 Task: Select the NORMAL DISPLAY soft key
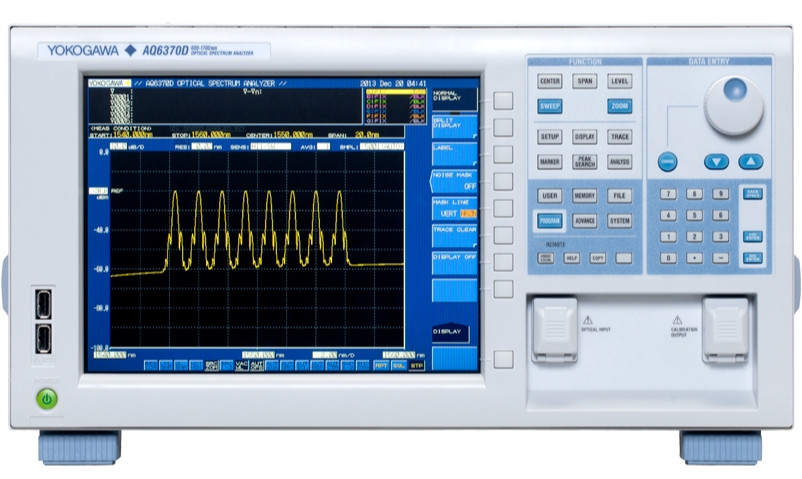(x=454, y=97)
